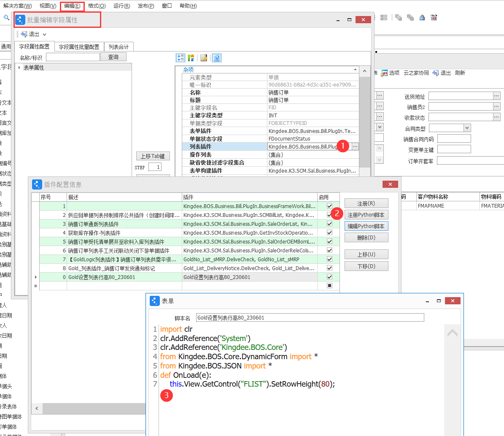Click ellipsis button beside 收款状态 field
This screenshot has height=436, width=504.
point(496,117)
